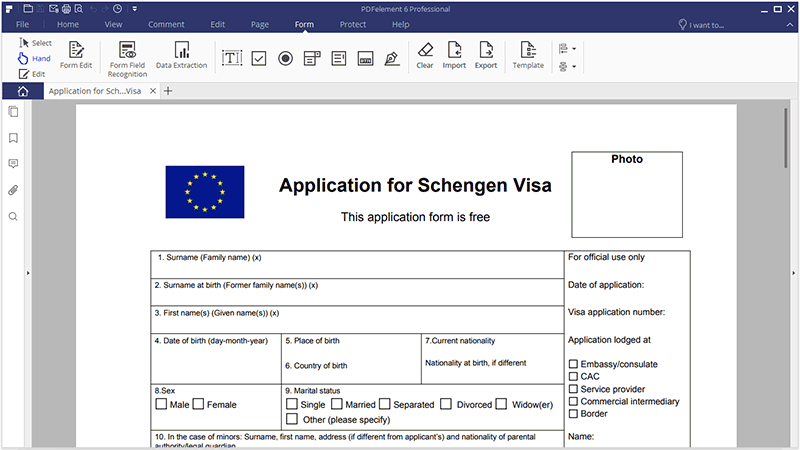Check the Border box
This screenshot has width=800, height=450.
[x=573, y=414]
